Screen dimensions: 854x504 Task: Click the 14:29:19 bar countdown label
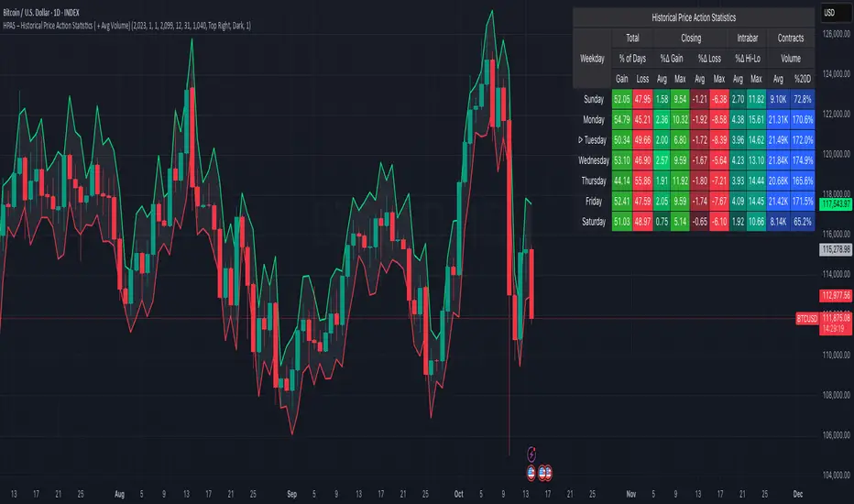[x=833, y=329]
